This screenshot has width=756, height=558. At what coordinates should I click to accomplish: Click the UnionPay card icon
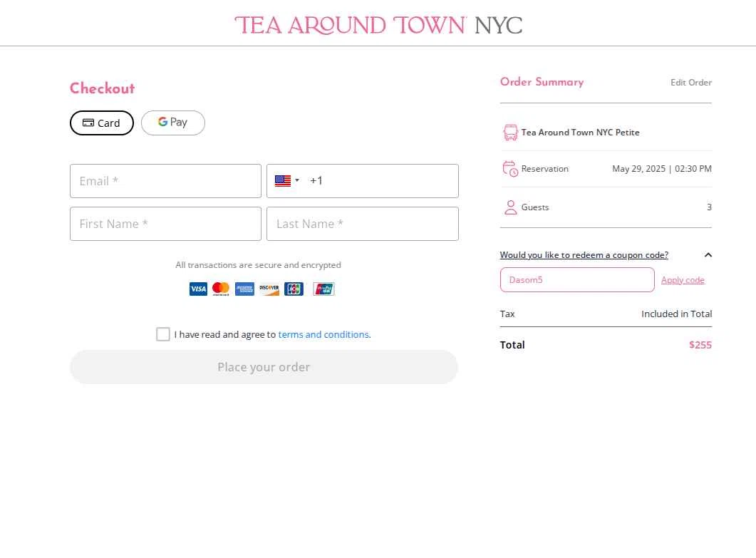[x=323, y=289]
